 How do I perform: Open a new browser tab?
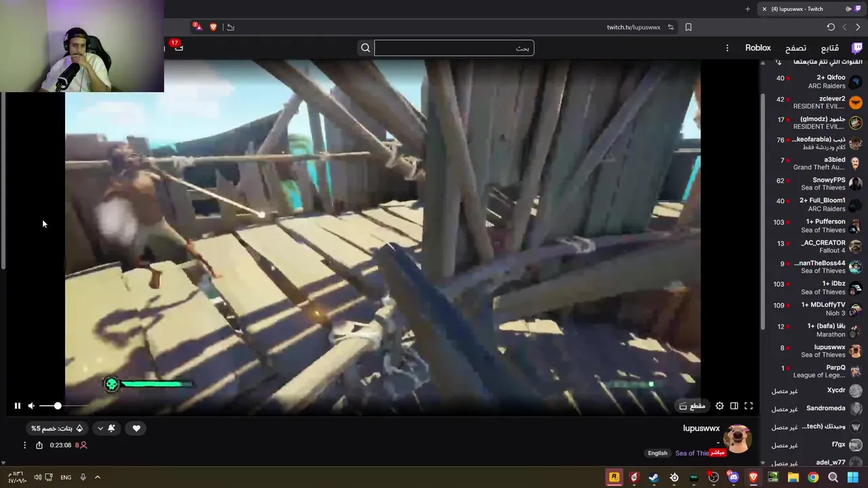748,9
